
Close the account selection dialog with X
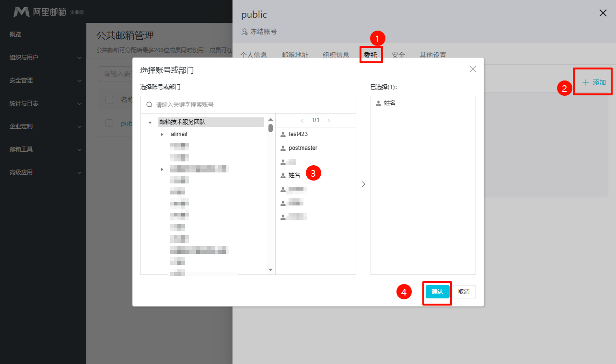coord(473,69)
